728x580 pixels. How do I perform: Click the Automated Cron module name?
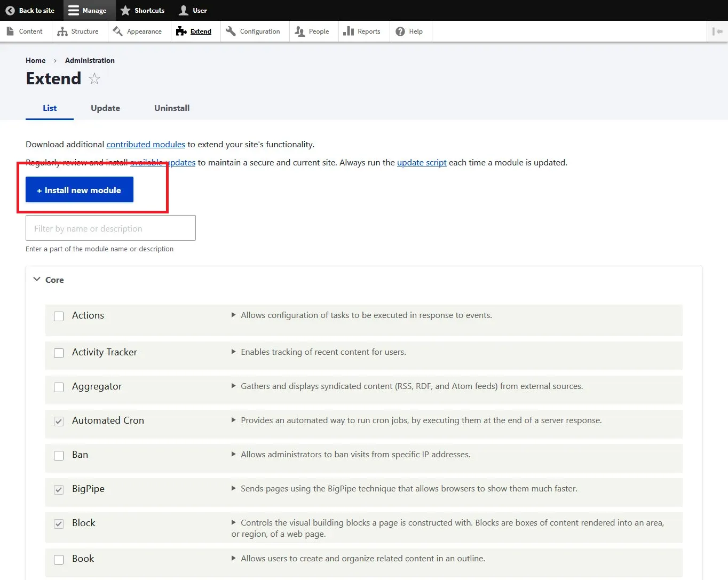coord(108,420)
